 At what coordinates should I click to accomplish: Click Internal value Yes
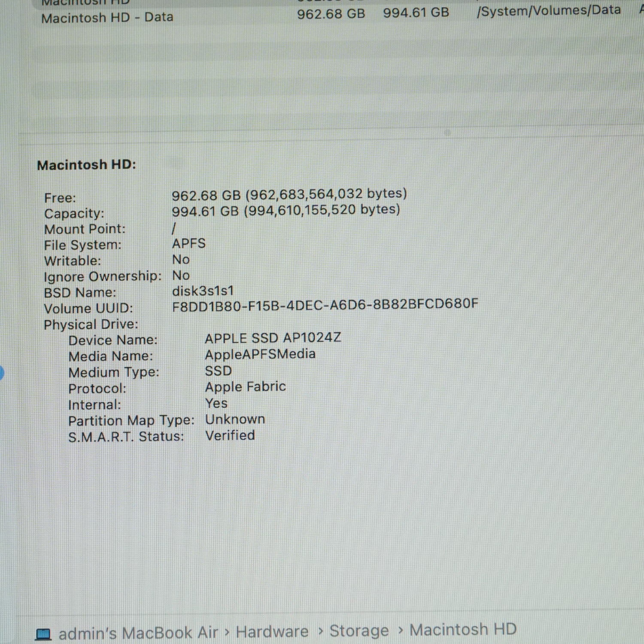[x=216, y=404]
